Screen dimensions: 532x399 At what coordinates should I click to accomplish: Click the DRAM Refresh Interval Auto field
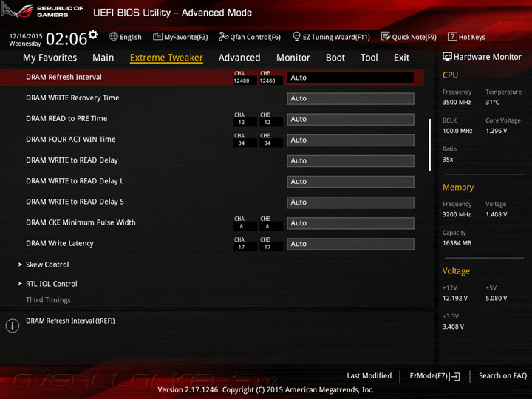point(350,78)
